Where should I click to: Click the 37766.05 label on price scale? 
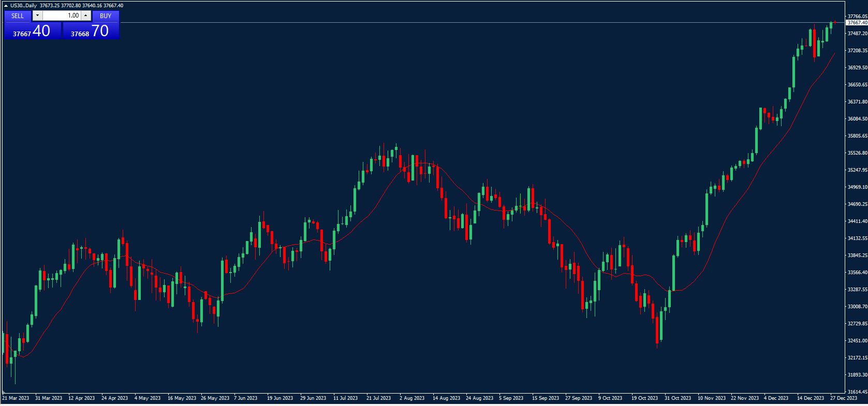pyautogui.click(x=857, y=17)
